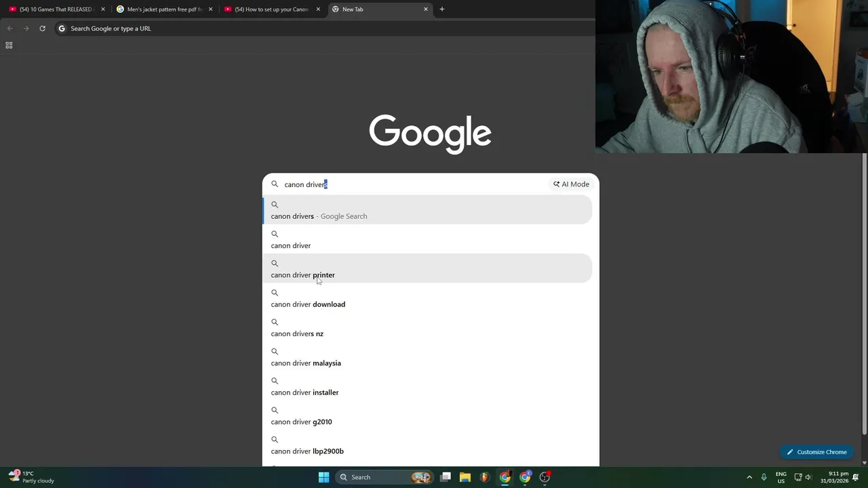868x488 pixels.
Task: Open the volume tray icon
Action: click(808, 477)
